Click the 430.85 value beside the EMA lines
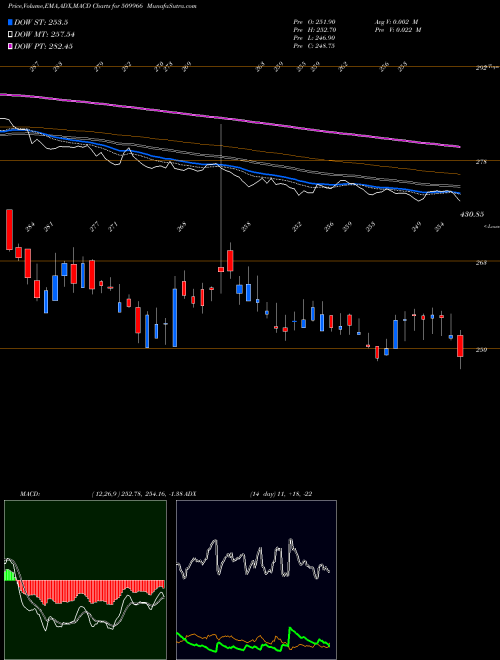The height and width of the screenshot is (660, 500). point(471,214)
